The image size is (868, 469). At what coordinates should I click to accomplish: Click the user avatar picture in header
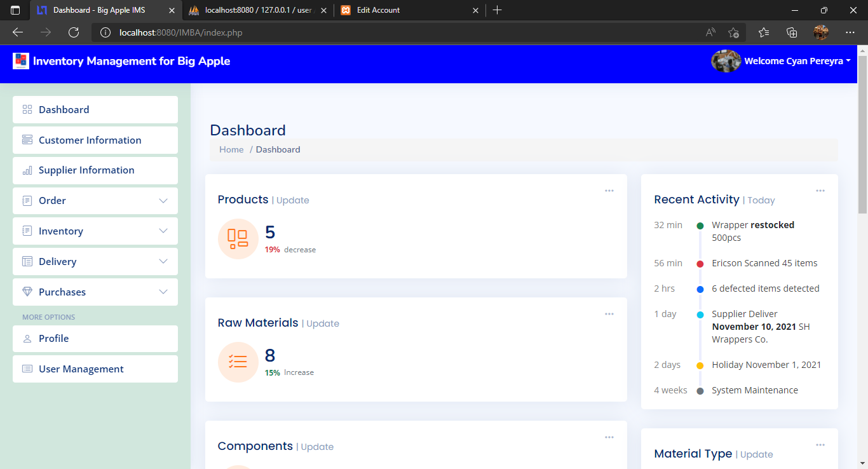(726, 61)
